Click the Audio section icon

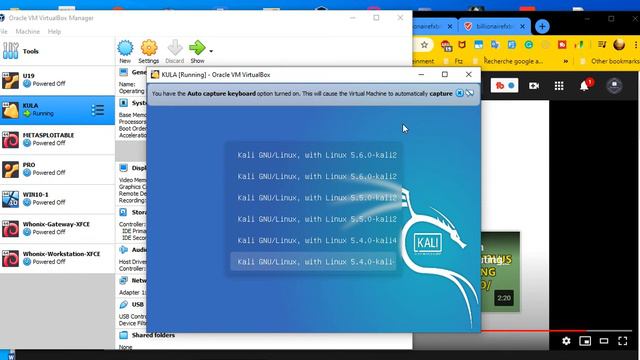[123, 249]
